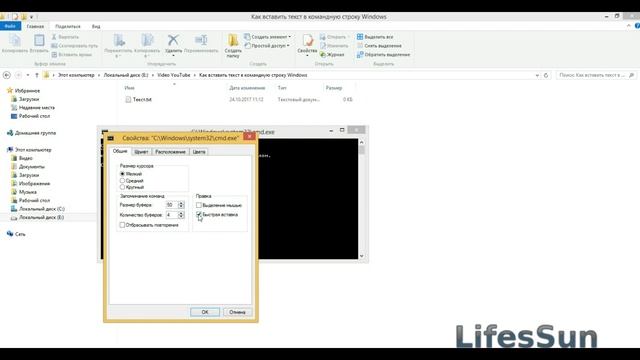Enable the Выделение мышью checkbox

[199, 205]
